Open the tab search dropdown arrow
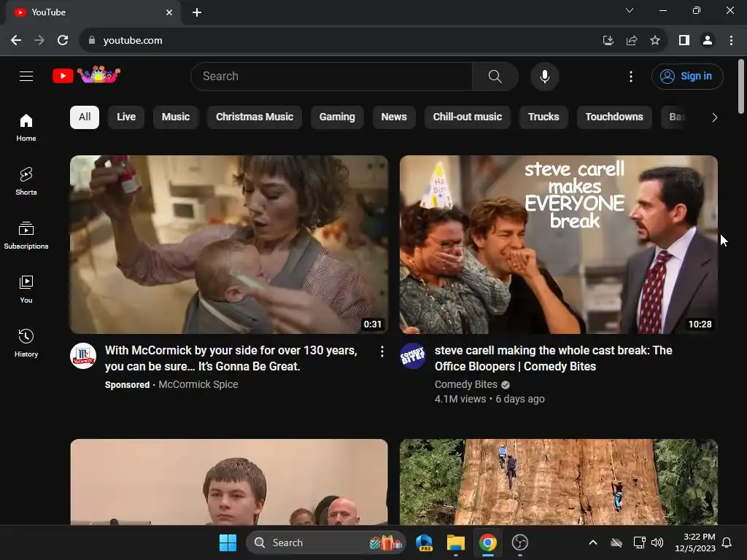The height and width of the screenshot is (560, 747). click(630, 10)
